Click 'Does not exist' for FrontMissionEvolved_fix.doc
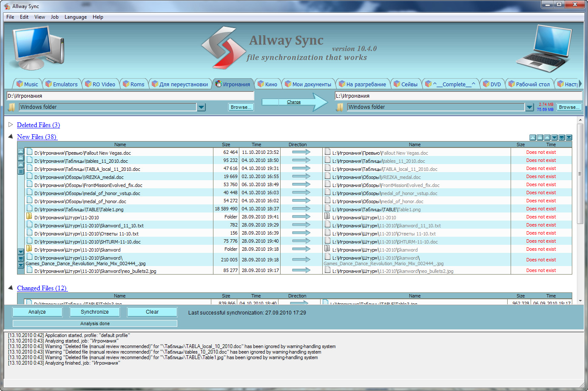The height and width of the screenshot is (391, 588). [x=541, y=184]
